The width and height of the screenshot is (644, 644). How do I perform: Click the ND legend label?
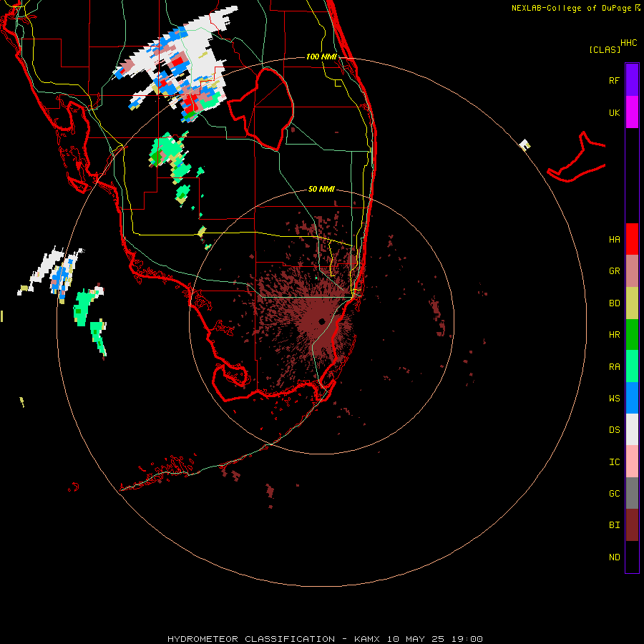click(x=614, y=557)
